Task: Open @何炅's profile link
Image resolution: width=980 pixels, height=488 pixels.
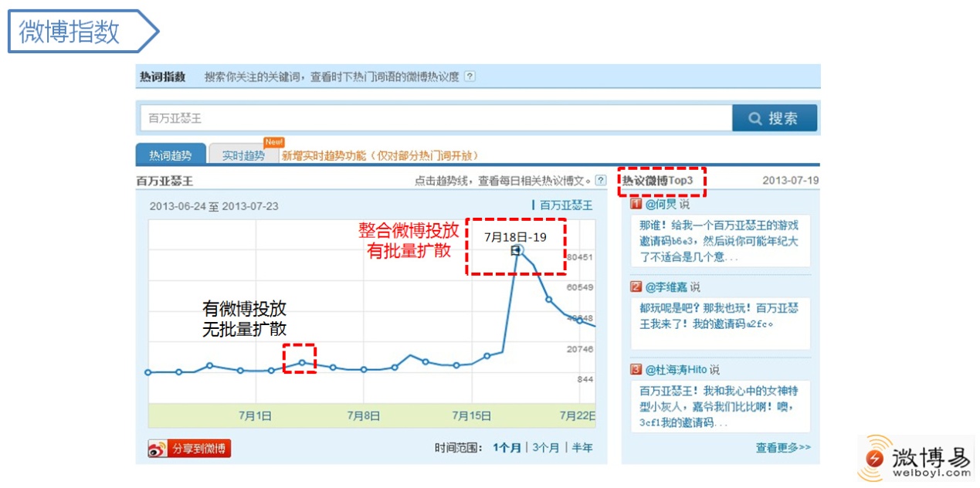Action: [x=660, y=205]
